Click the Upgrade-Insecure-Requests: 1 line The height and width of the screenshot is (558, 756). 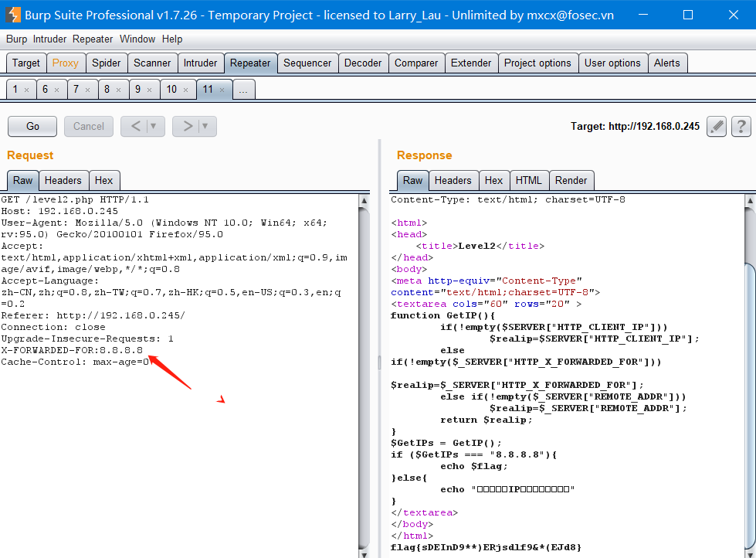(87, 339)
